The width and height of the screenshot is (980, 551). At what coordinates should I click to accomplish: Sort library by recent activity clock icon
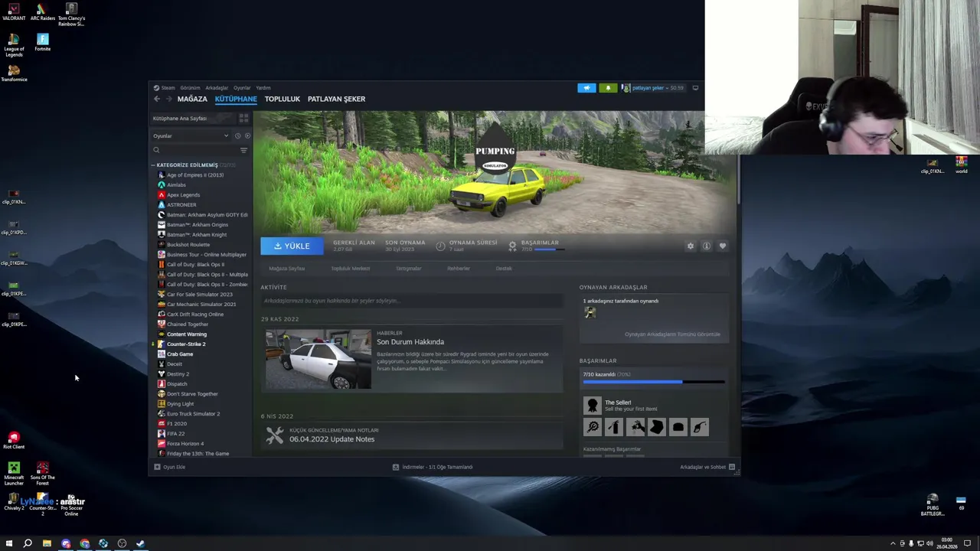(x=237, y=136)
